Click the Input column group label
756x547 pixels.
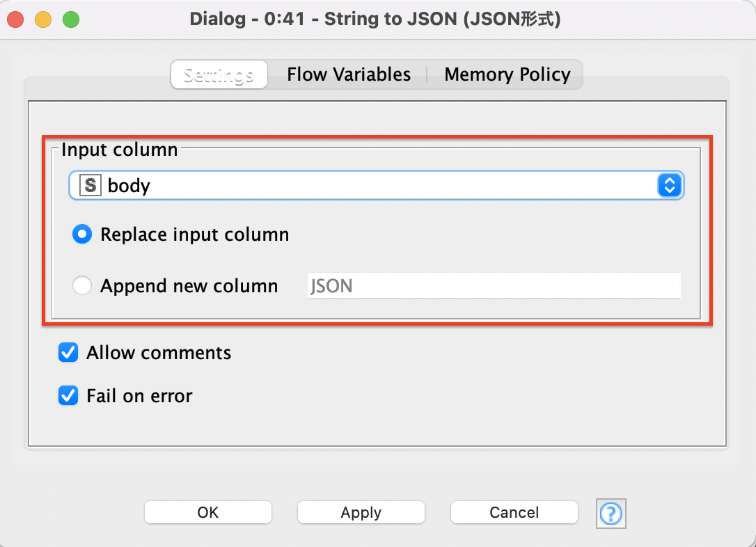point(120,150)
